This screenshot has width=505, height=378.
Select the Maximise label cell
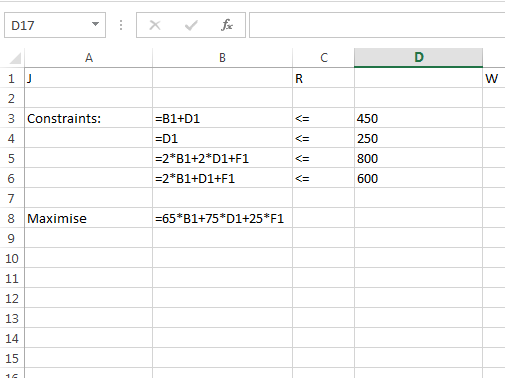(89, 218)
